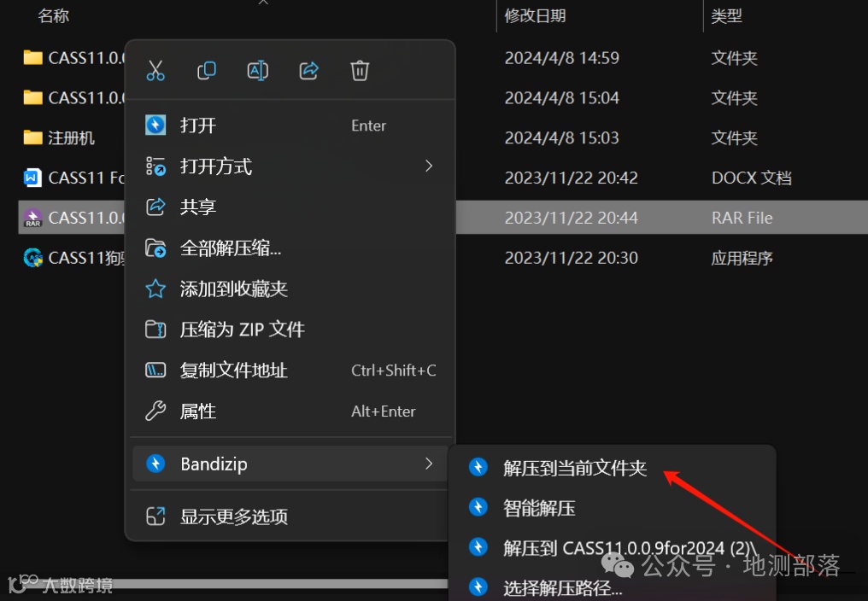868x601 pixels.
Task: Select 打开 from the context menu
Action: [290, 125]
